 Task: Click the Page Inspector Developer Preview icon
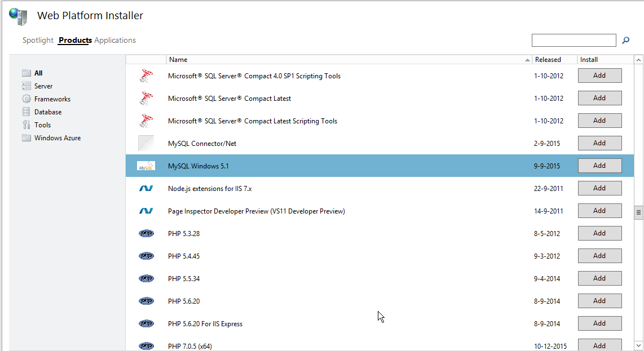(146, 211)
